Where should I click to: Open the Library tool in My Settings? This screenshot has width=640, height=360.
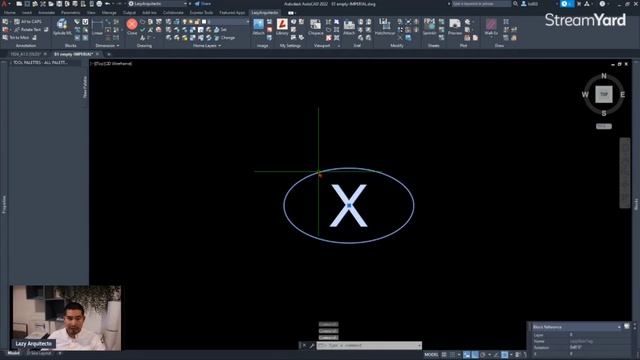pyautogui.click(x=282, y=27)
